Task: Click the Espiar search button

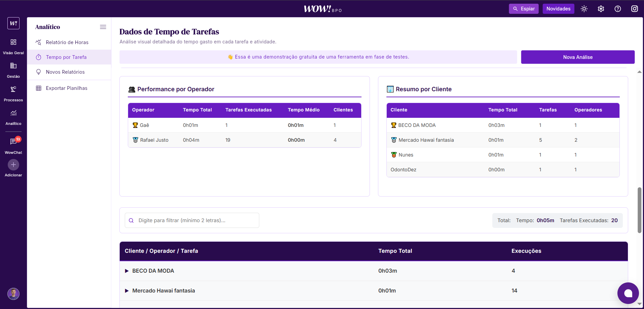Action: 524,9
